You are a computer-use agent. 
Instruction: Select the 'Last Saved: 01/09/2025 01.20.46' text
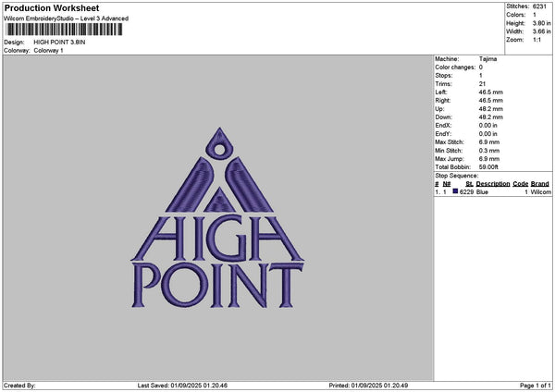[x=182, y=386]
